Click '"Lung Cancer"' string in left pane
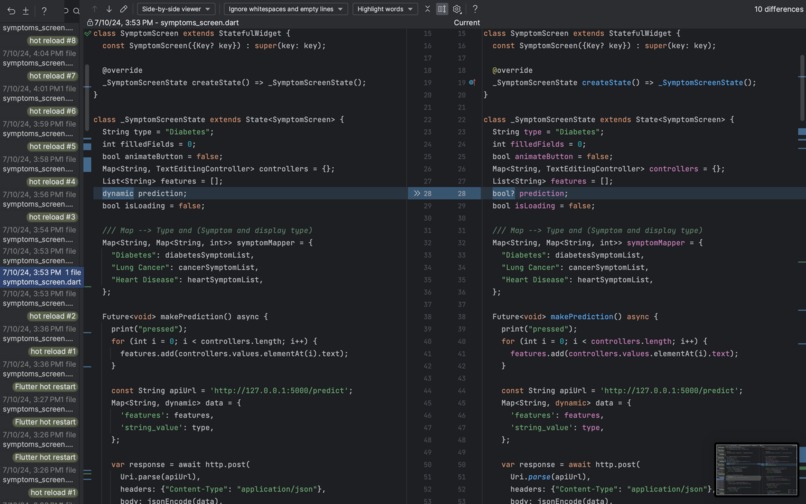The width and height of the screenshot is (806, 504). (x=140, y=267)
